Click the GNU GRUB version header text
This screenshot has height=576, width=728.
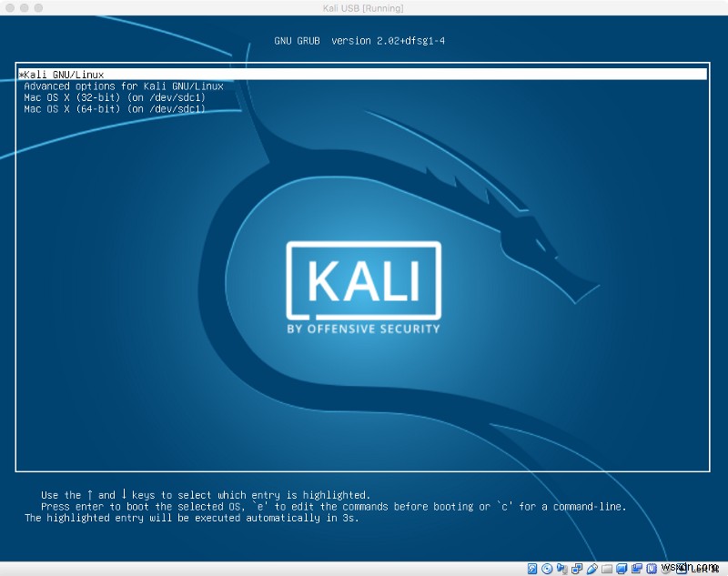click(x=359, y=41)
